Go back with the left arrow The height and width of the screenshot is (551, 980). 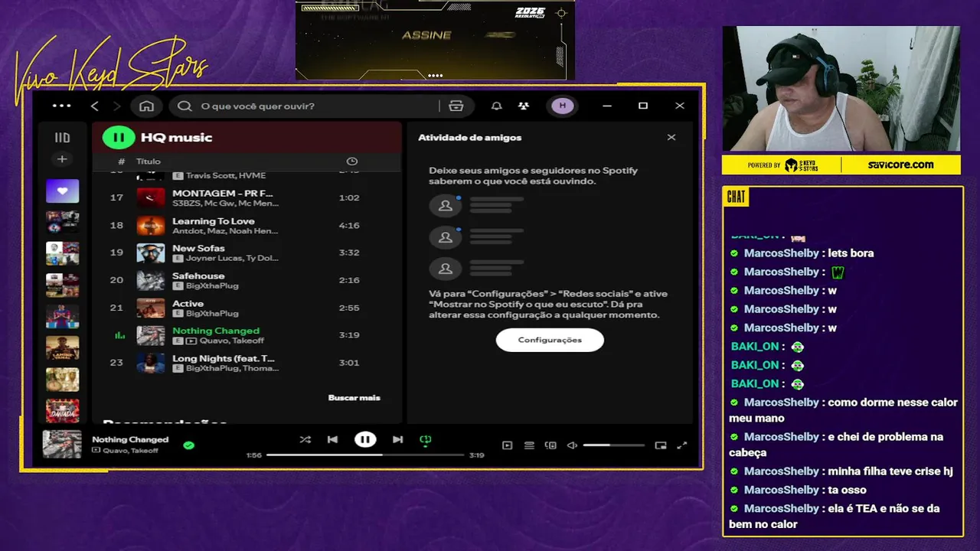95,106
